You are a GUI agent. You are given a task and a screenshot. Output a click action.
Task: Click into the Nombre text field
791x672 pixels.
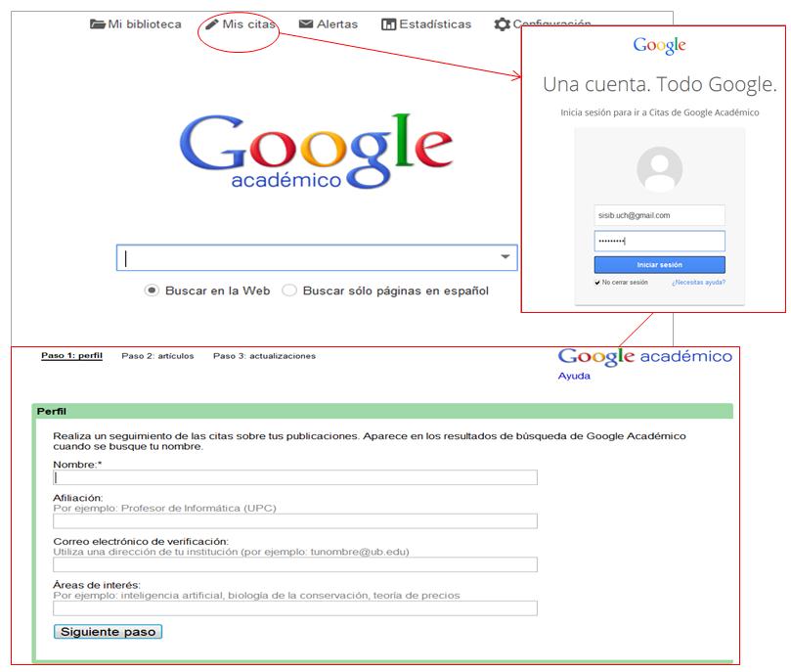coord(295,477)
